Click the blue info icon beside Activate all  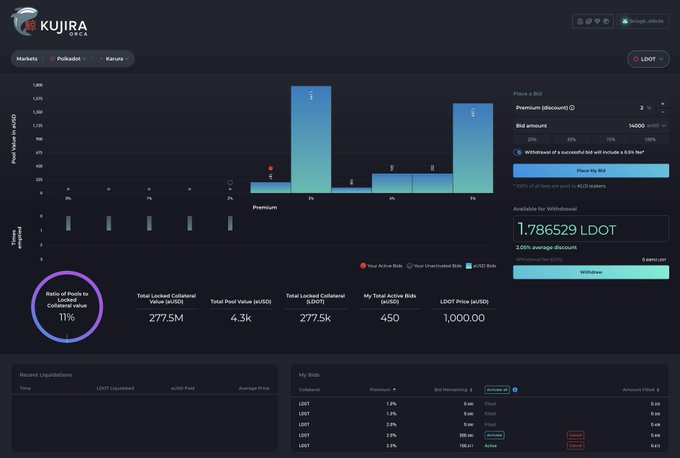pyautogui.click(x=515, y=389)
